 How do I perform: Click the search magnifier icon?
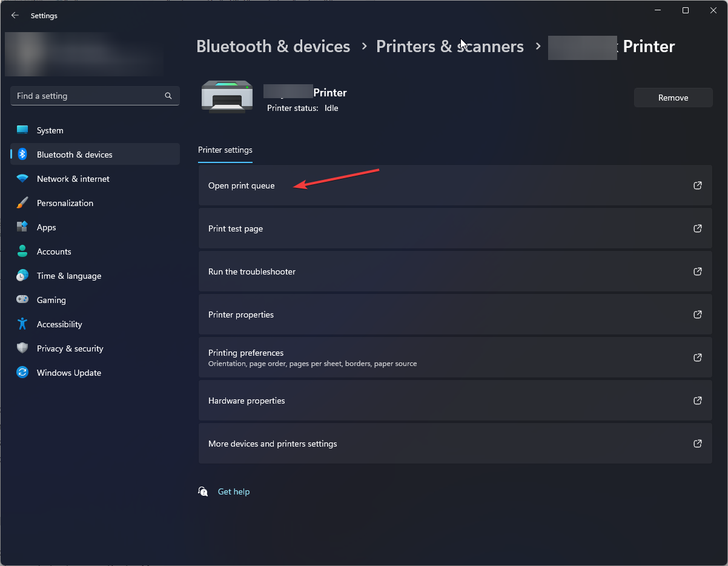coord(168,96)
